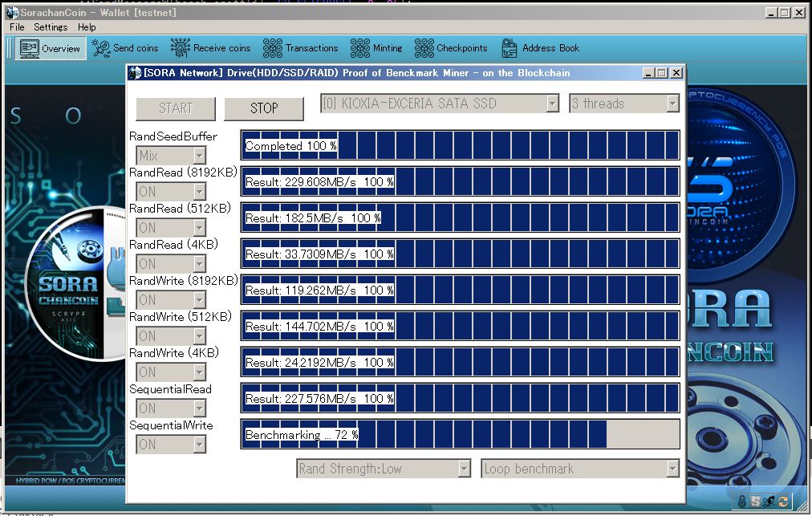
Task: Click the 'Completed 100 %' progress bar
Action: click(460, 145)
